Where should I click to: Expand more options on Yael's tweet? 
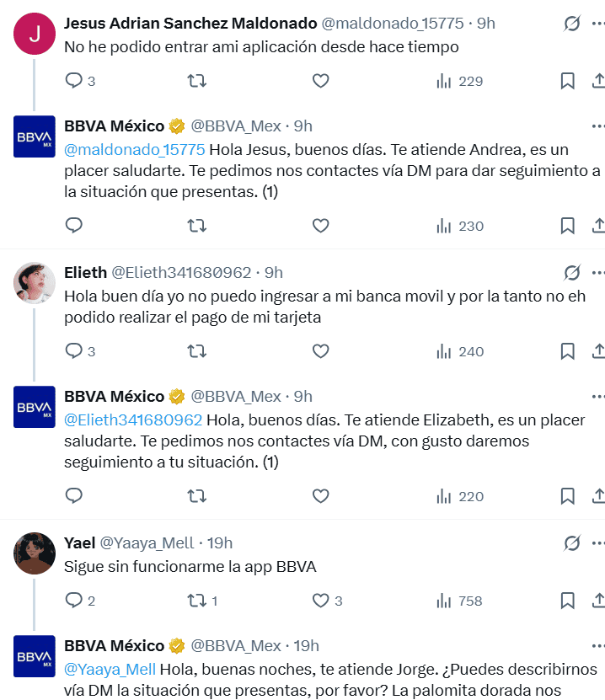pyautogui.click(x=598, y=542)
